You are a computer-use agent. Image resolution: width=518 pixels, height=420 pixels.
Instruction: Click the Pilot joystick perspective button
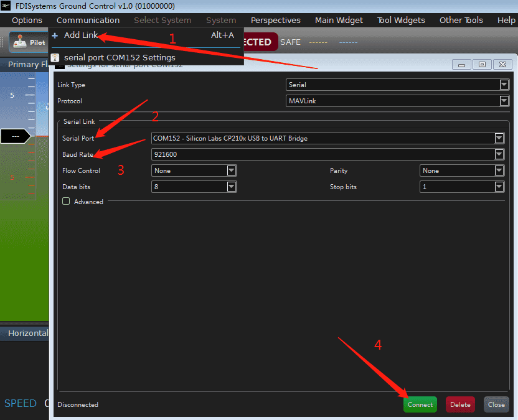(29, 42)
